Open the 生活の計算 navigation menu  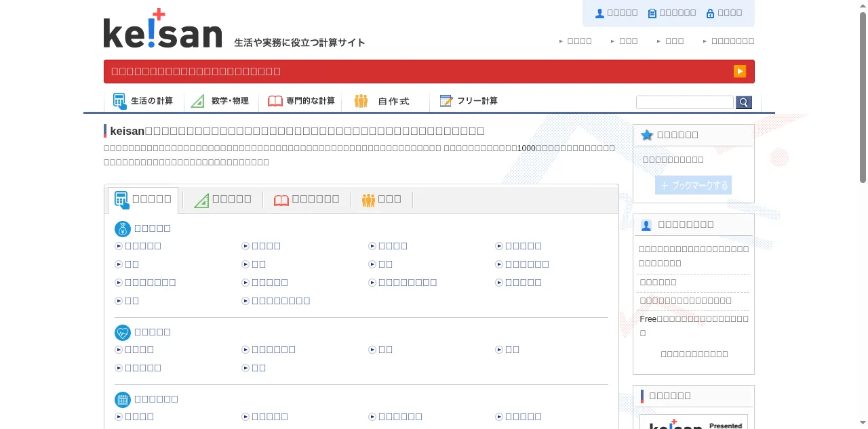(x=144, y=101)
